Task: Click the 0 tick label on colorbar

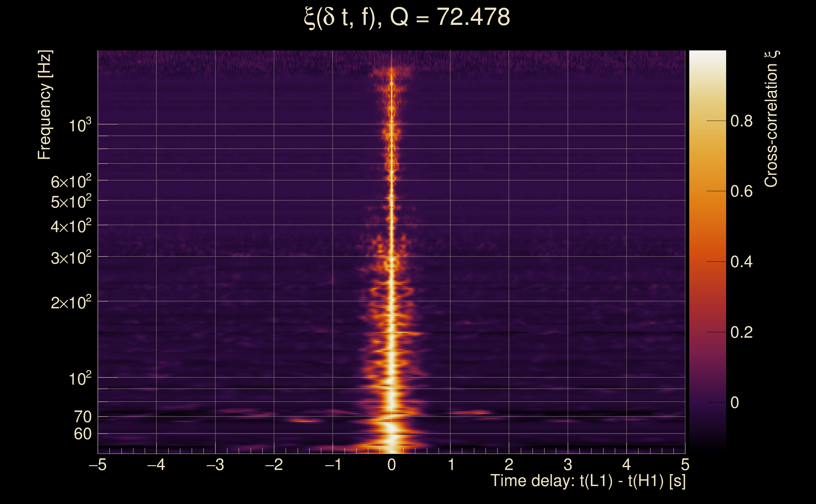Action: (x=734, y=403)
